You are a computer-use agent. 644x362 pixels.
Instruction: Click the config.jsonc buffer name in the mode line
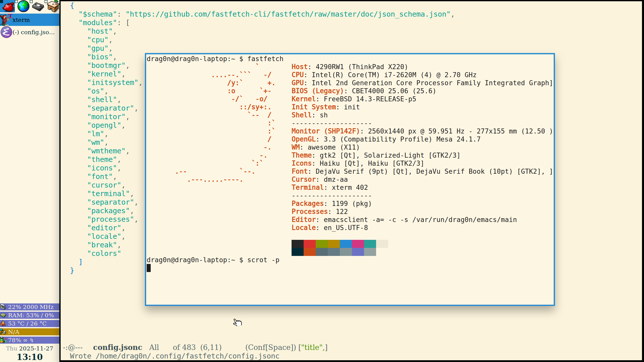point(117,347)
